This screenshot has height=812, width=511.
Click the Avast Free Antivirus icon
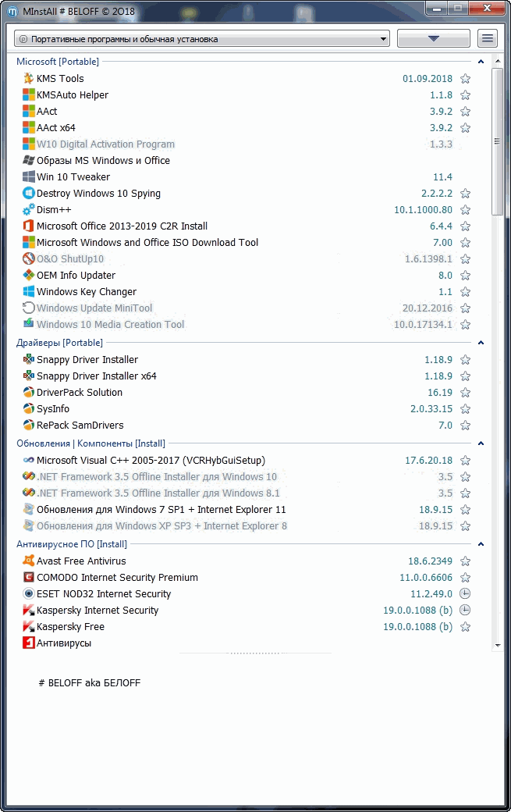point(28,561)
